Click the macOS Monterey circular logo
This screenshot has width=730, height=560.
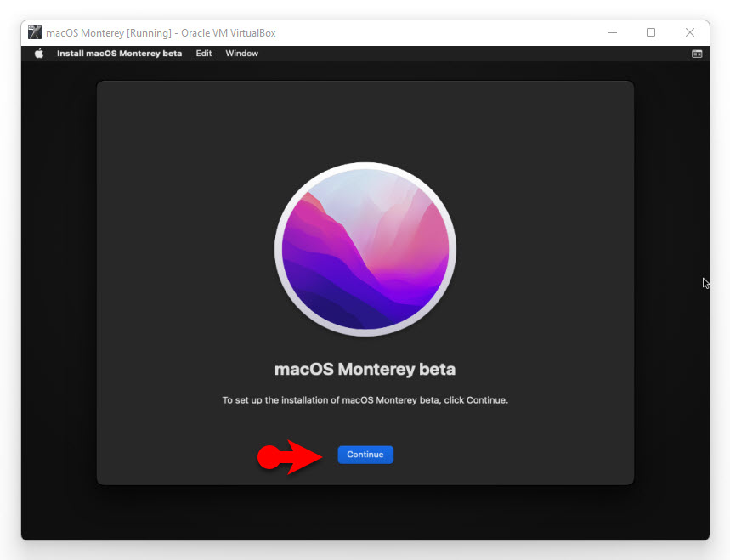365,249
